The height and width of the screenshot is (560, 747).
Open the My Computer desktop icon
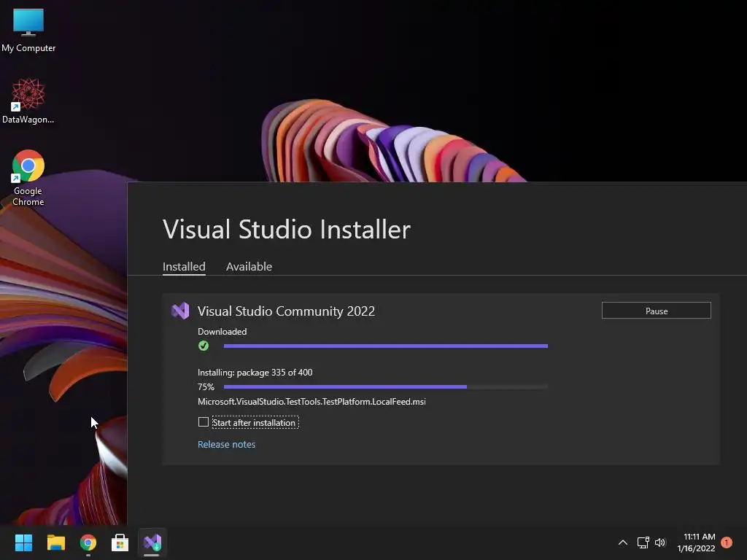click(x=28, y=29)
